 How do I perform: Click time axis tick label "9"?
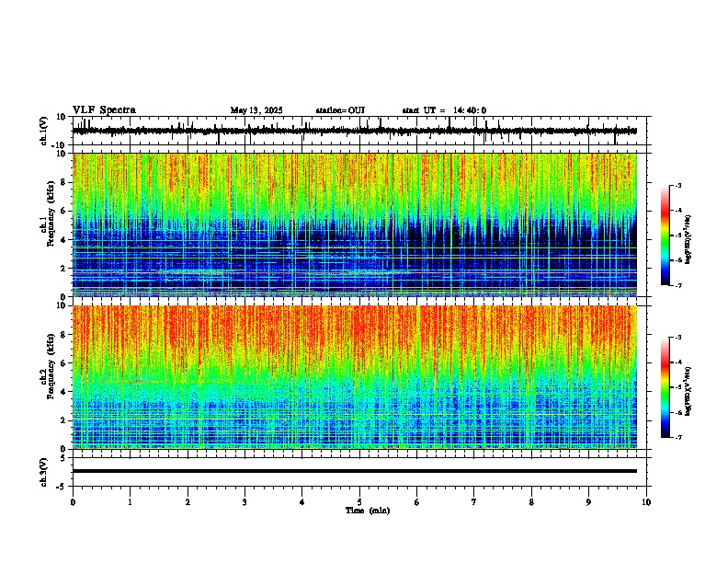[588, 502]
